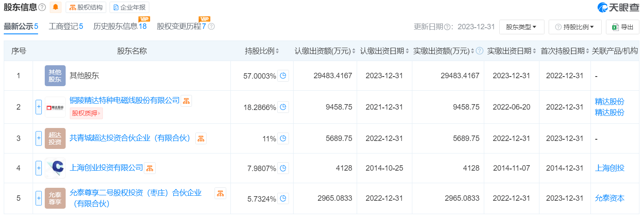Click the structure icon beside 共青城超达投资合伙企业

pyautogui.click(x=201, y=138)
